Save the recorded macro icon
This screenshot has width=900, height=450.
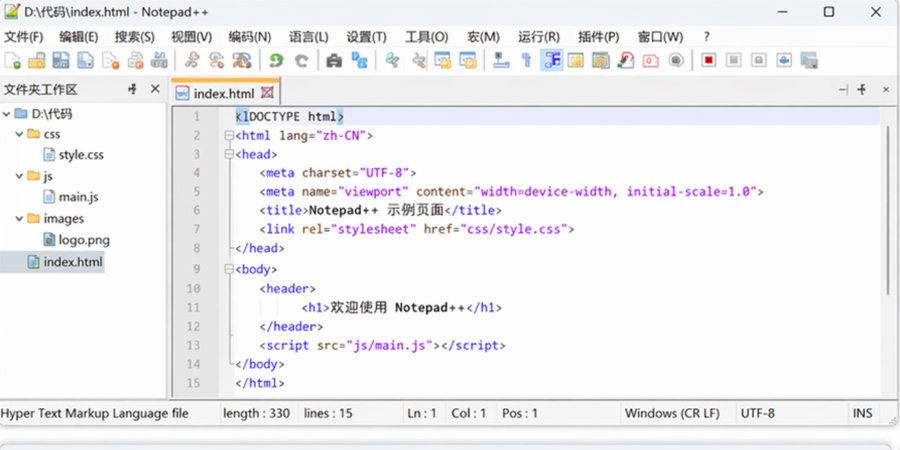(809, 60)
